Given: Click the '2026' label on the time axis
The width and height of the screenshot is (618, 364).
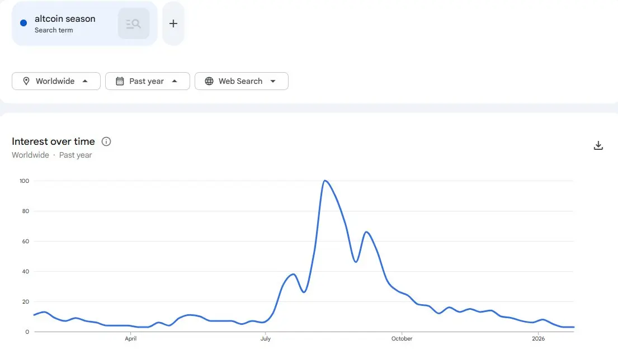Looking at the screenshot, I should pos(538,339).
